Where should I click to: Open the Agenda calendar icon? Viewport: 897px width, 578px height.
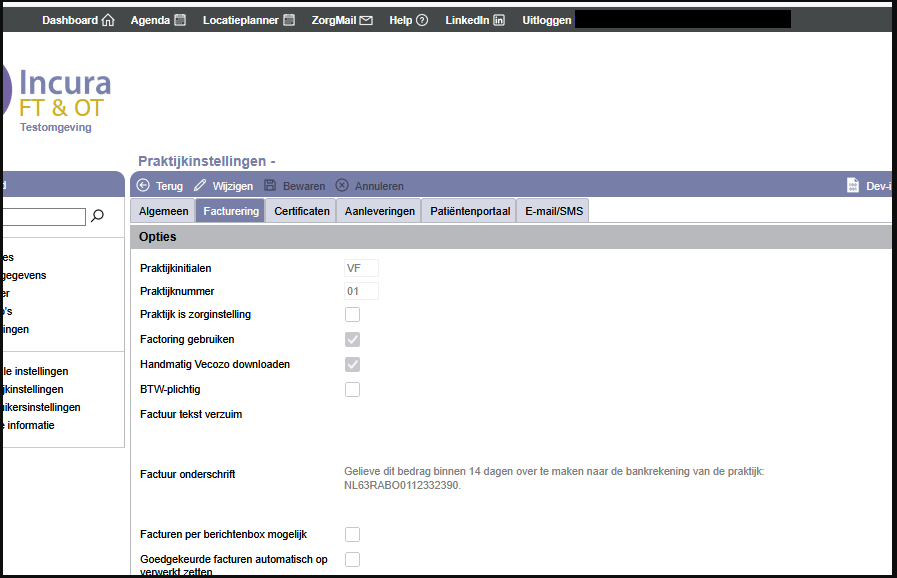coord(180,20)
